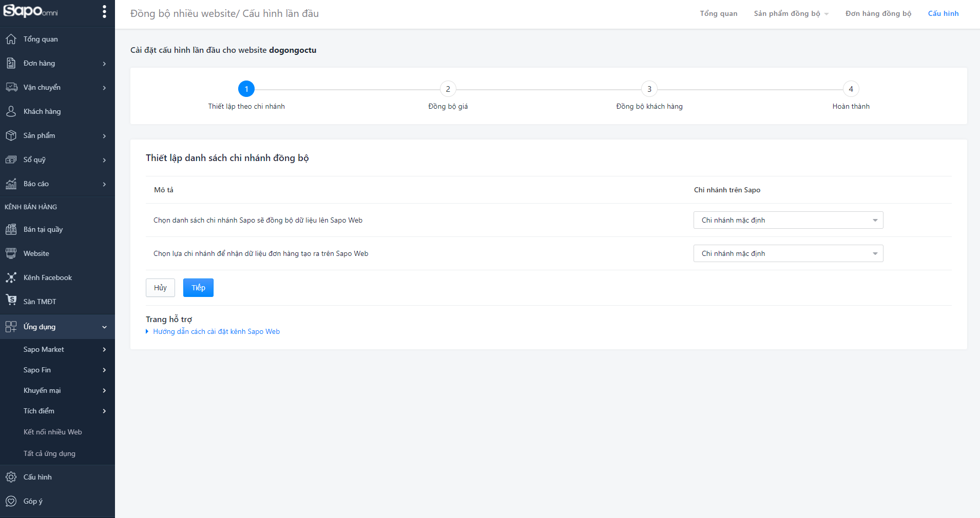Click step 4 Hoàn thành
Image resolution: width=980 pixels, height=518 pixels.
tap(851, 89)
